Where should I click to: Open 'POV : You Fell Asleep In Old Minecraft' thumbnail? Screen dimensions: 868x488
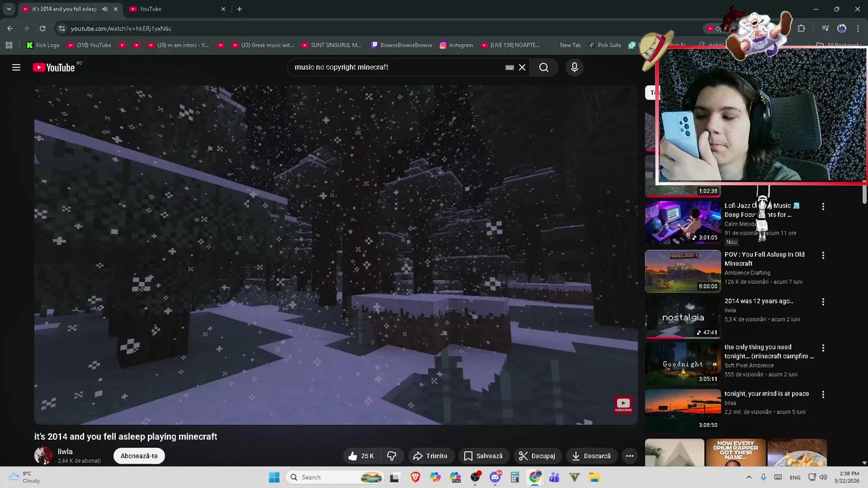(683, 271)
